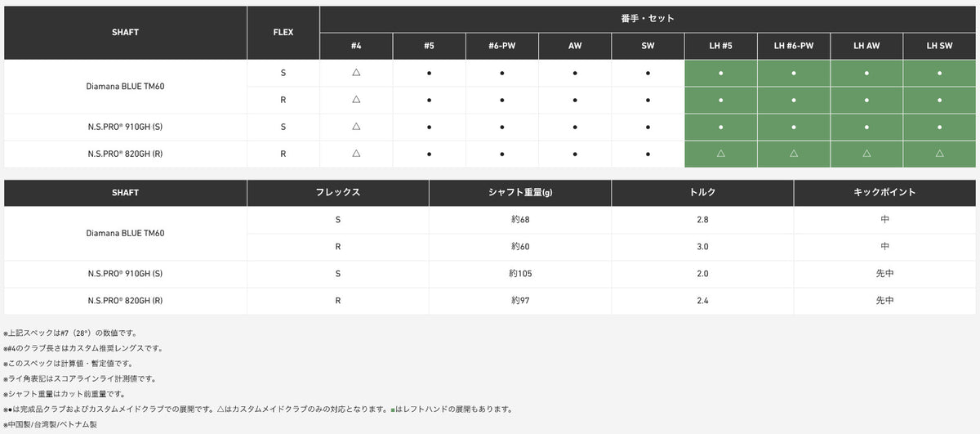Click the green LH #6-PW triangle for N.S.PRO 820GH
The image size is (980, 434).
click(794, 154)
